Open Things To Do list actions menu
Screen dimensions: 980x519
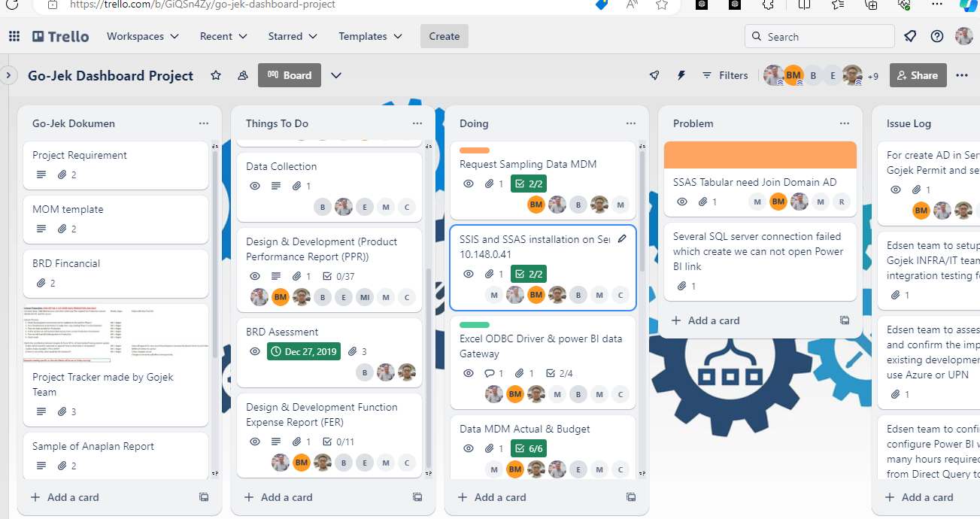tap(417, 123)
